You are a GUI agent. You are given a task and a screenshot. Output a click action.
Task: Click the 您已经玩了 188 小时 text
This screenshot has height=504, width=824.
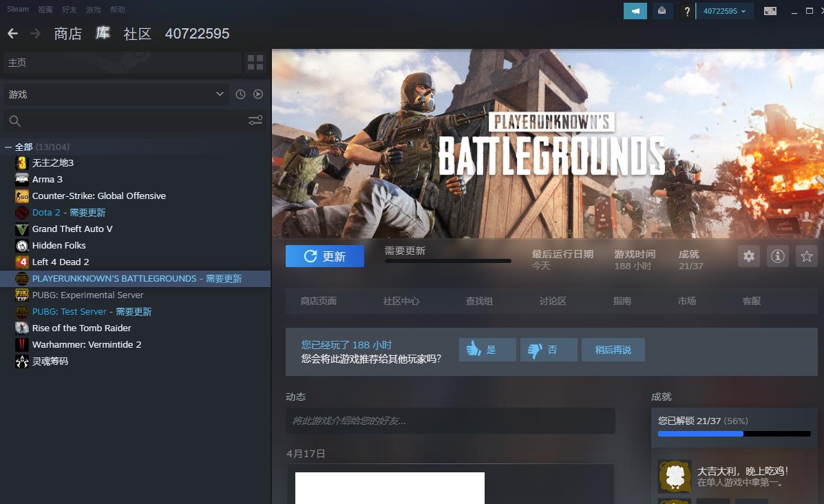(x=346, y=345)
